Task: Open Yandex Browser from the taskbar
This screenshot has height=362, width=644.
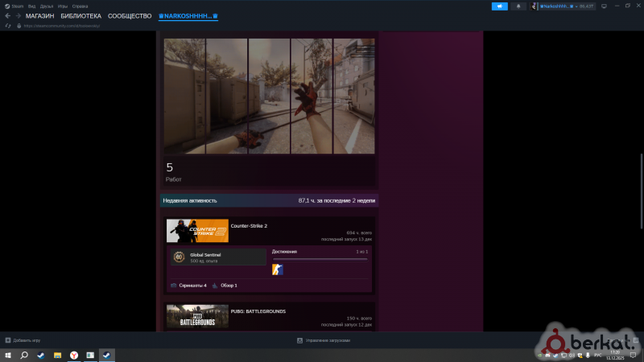Action: click(x=73, y=354)
